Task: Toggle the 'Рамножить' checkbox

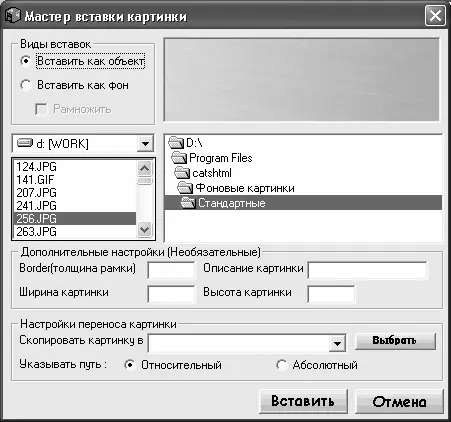Action: point(41,109)
